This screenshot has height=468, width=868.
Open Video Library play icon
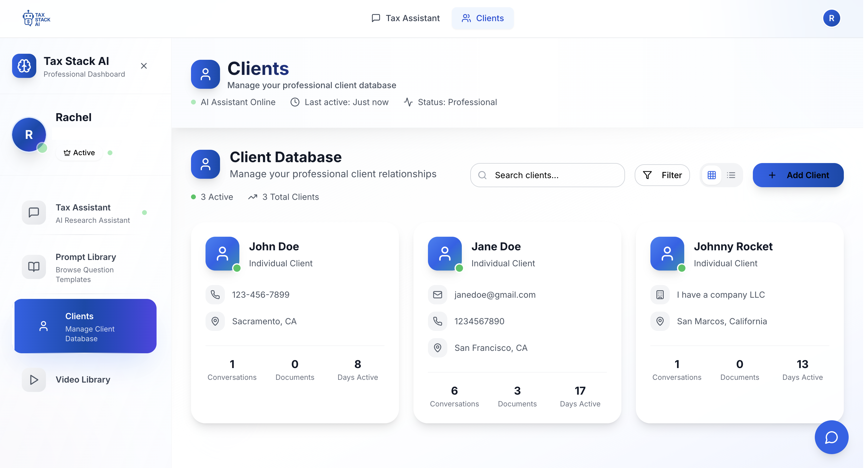(x=34, y=380)
